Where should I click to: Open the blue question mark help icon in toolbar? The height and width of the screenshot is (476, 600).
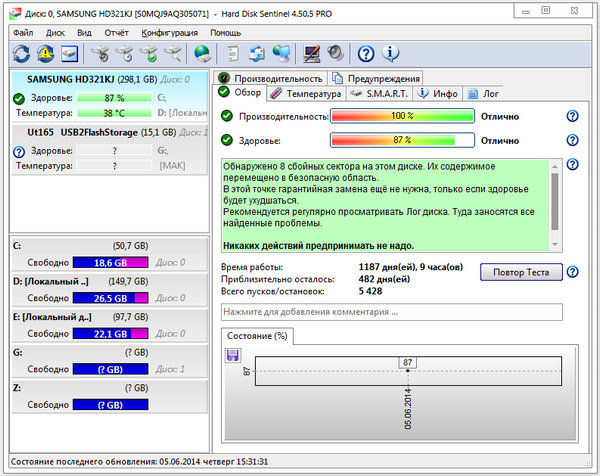pos(366,53)
